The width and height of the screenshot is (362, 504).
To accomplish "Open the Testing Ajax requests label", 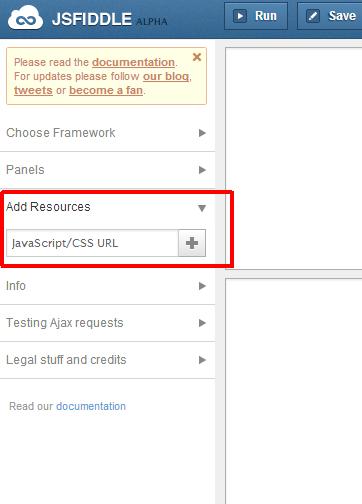I will 65,323.
